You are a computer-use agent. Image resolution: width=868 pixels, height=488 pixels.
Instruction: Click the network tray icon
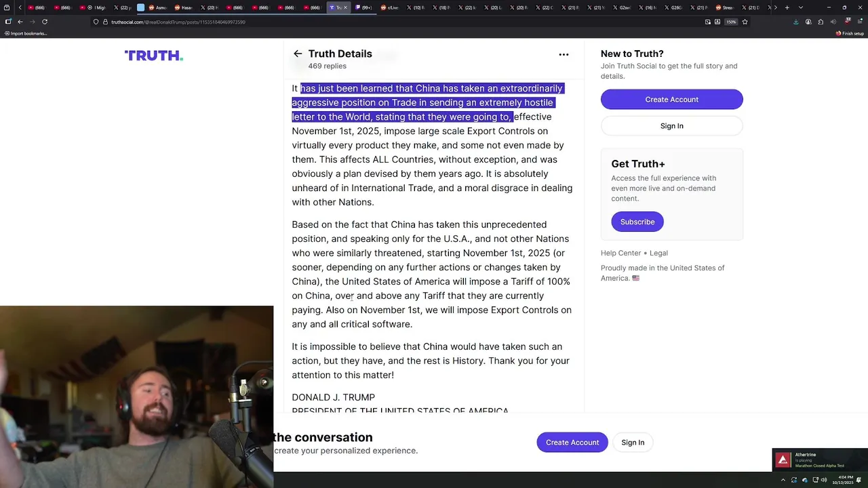(x=814, y=480)
